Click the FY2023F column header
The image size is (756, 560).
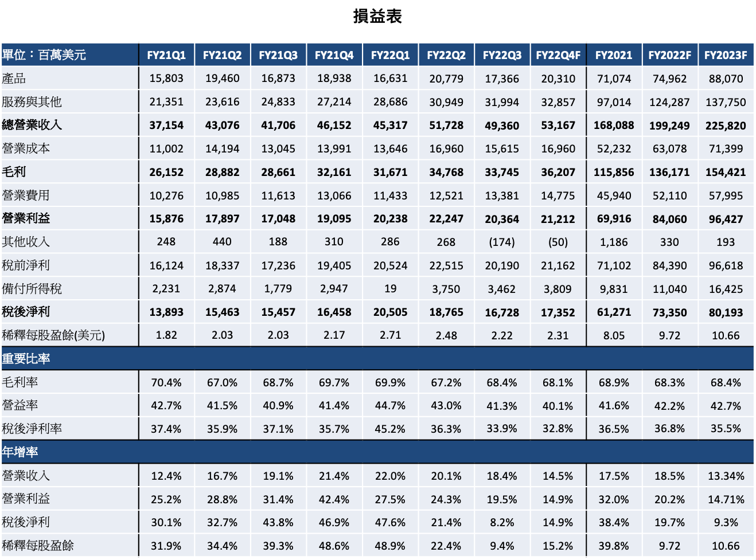(726, 55)
